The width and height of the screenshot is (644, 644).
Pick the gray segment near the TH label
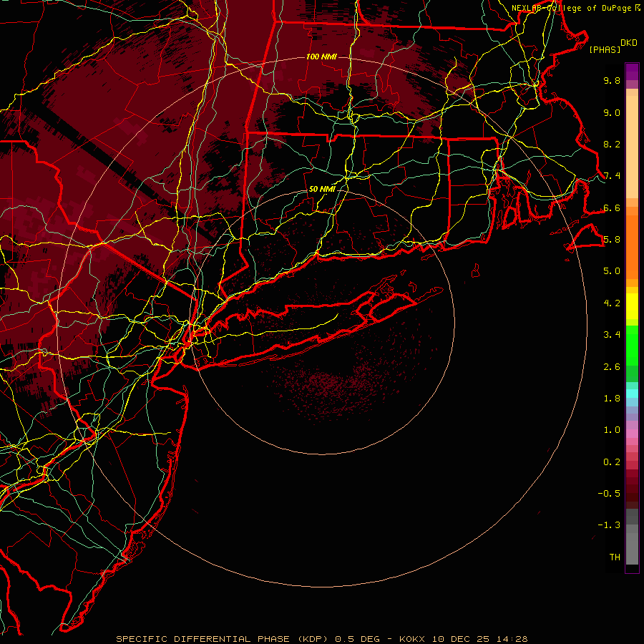[x=632, y=549]
